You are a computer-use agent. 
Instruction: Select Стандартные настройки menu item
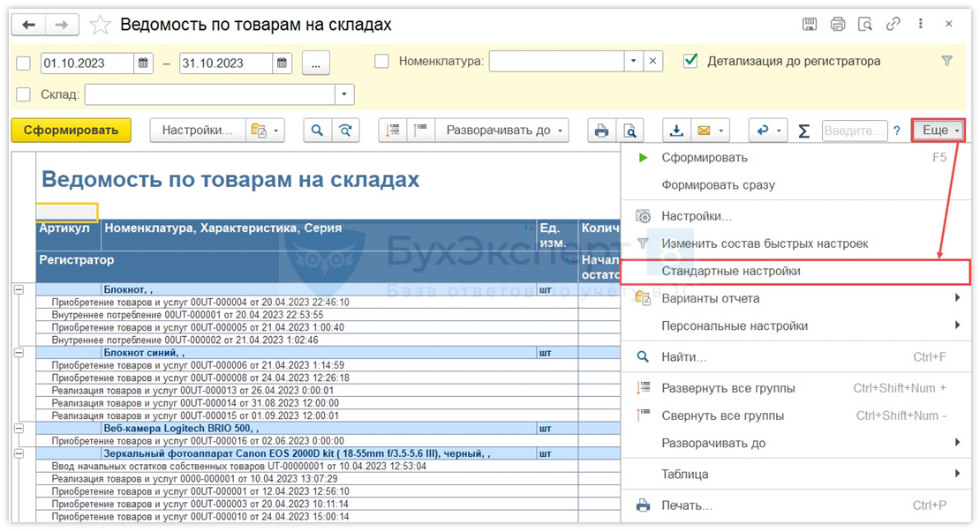tap(730, 271)
